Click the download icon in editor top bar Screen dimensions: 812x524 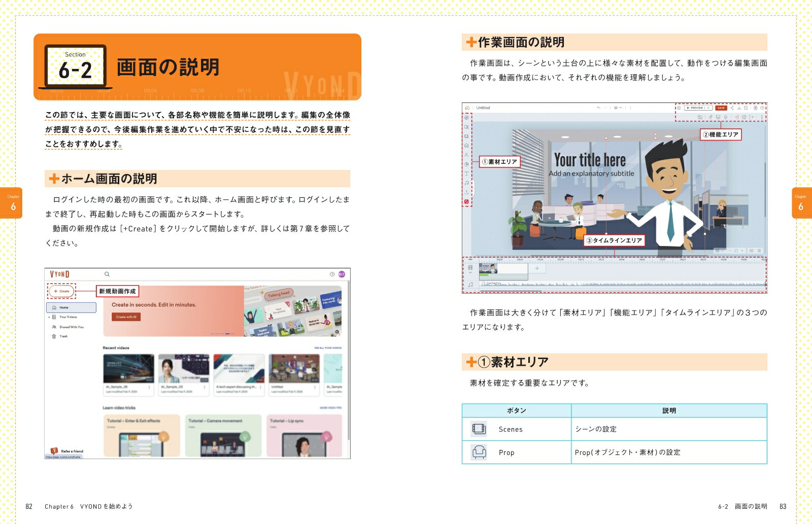click(739, 108)
